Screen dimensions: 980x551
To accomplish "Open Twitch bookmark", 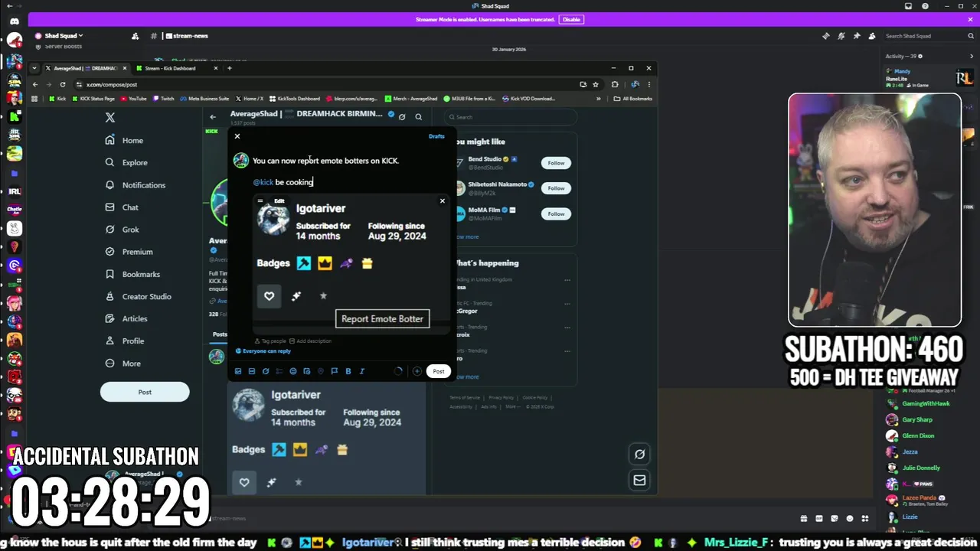I will 164,99.
